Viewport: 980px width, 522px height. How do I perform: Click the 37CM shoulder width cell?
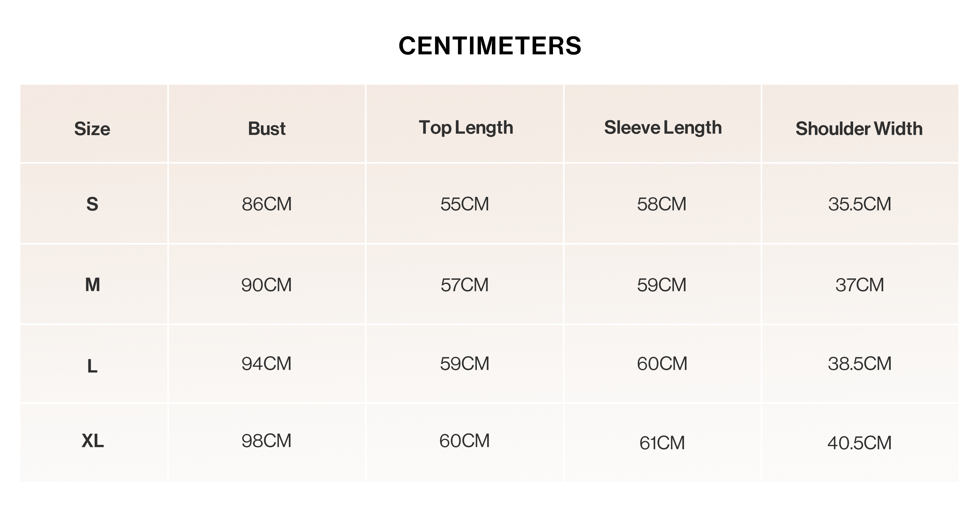[860, 285]
